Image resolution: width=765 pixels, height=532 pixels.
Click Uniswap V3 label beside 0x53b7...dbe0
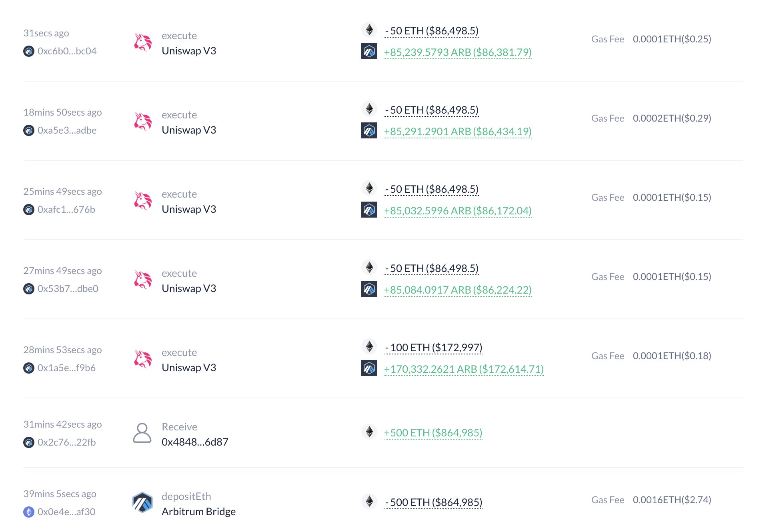189,288
